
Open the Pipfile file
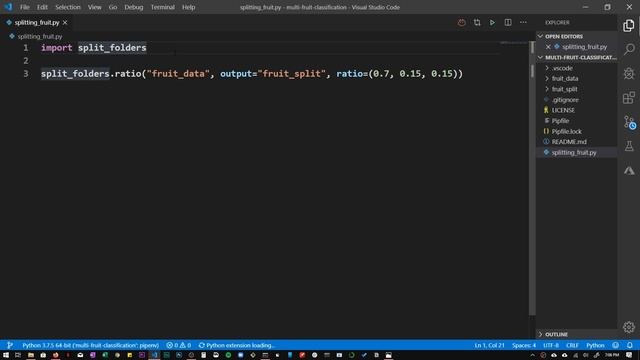click(x=577, y=121)
